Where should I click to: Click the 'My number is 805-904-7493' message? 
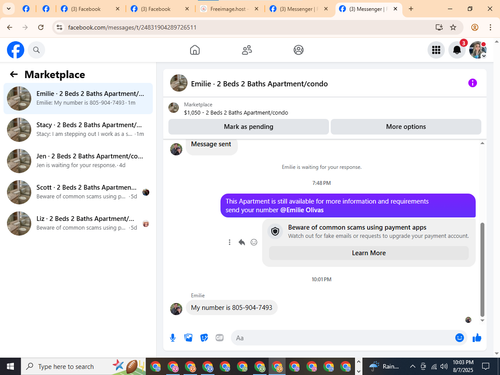click(x=231, y=307)
